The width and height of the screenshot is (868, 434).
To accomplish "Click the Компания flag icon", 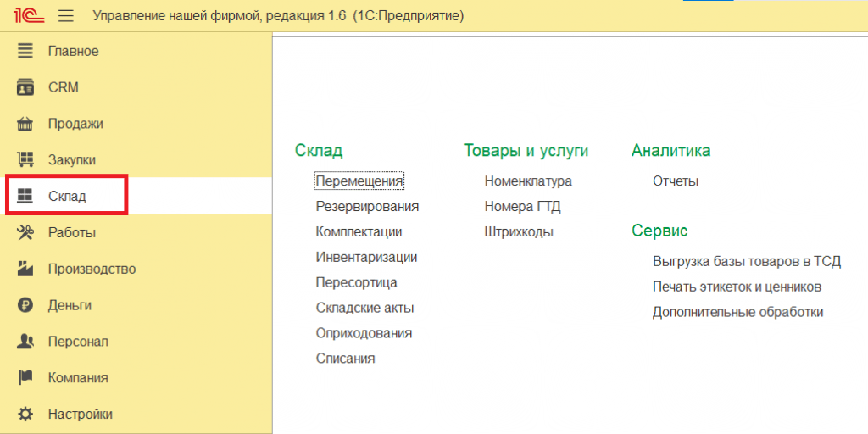I will (25, 377).
